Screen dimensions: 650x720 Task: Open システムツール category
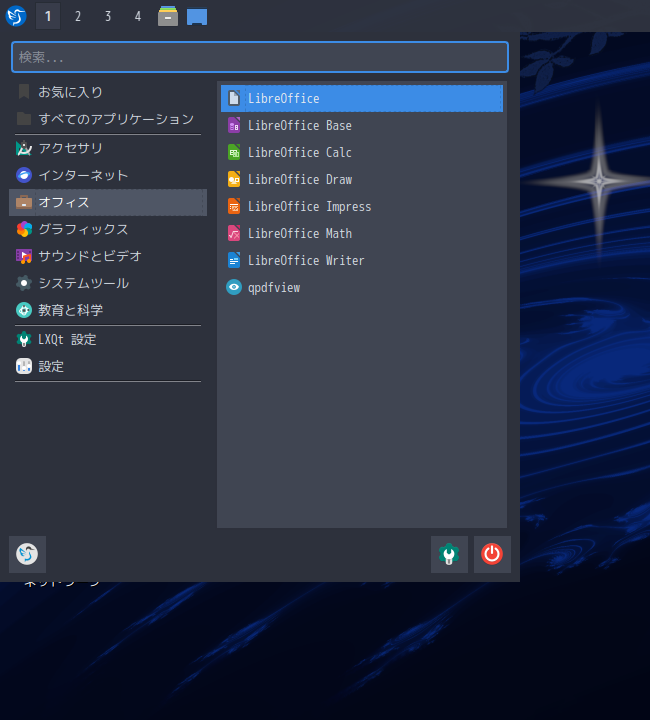[x=108, y=283]
